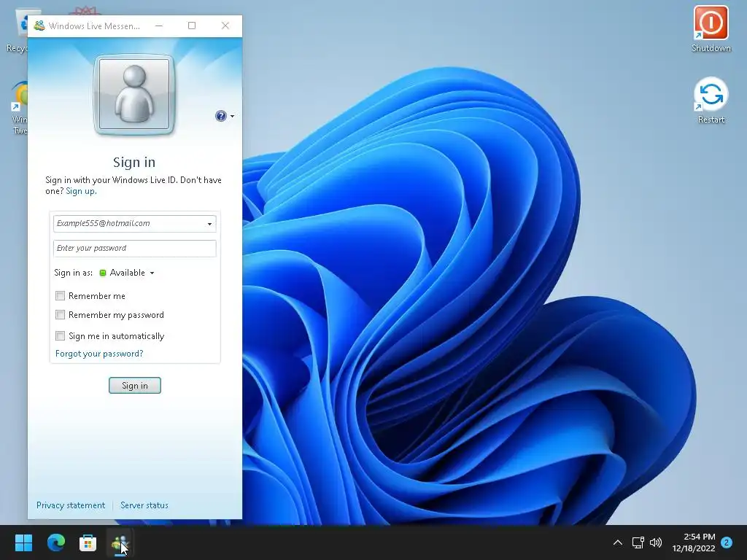Open the Restart desktop shortcut
The image size is (747, 560).
pos(711,101)
